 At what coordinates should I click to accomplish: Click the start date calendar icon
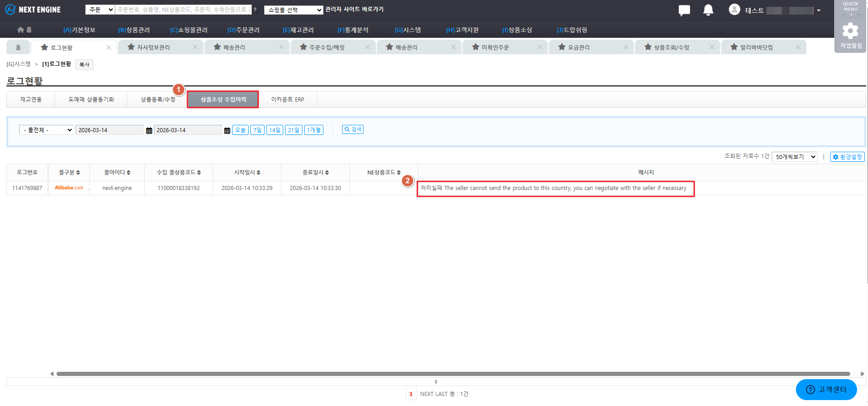pos(149,130)
